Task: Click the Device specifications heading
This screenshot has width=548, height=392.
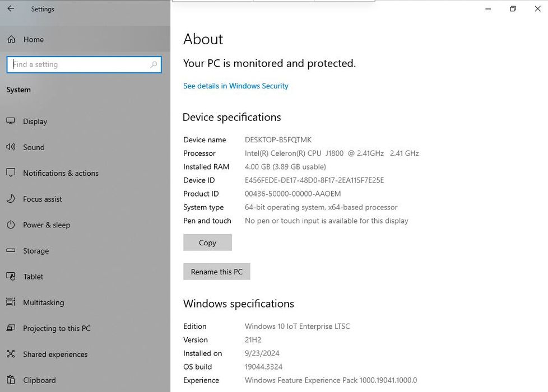Action: (232, 117)
